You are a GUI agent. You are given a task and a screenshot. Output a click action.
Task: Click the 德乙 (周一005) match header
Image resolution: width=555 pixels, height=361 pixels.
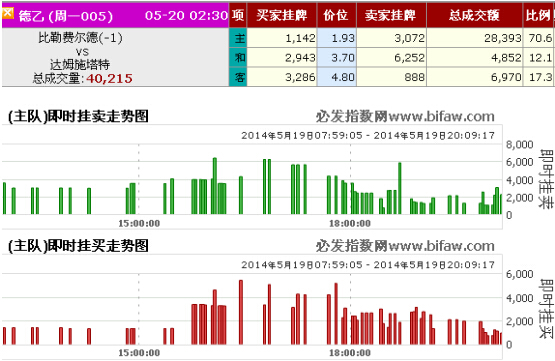[x=65, y=16]
